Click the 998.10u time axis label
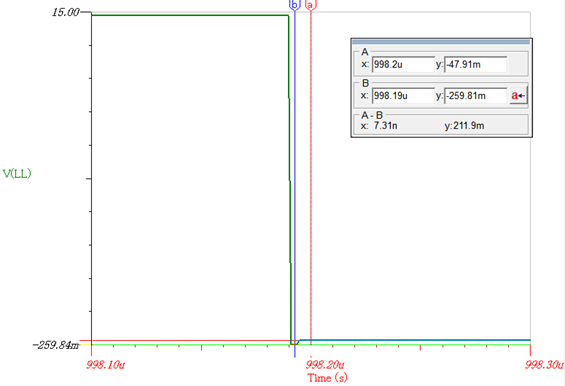The height and width of the screenshot is (386, 565). pos(106,365)
